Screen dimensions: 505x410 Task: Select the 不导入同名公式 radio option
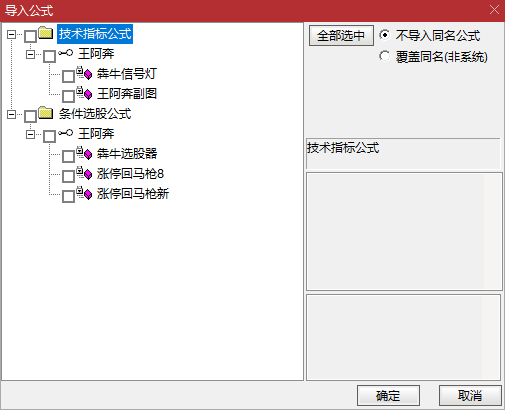point(385,35)
